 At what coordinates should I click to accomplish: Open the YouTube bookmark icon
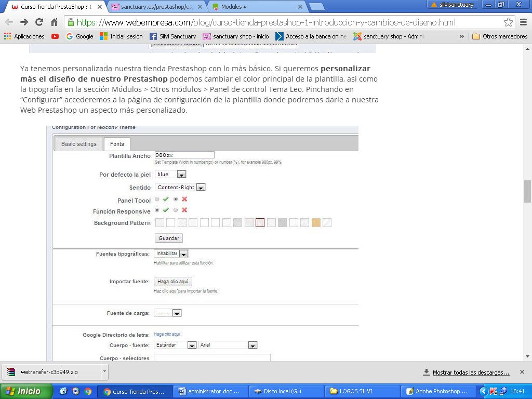click(x=55, y=36)
